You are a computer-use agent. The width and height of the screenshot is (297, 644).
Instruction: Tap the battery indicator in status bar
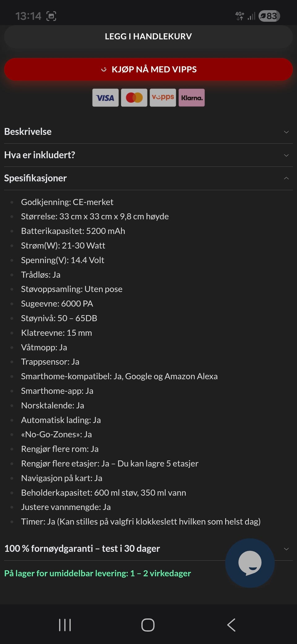pyautogui.click(x=269, y=16)
